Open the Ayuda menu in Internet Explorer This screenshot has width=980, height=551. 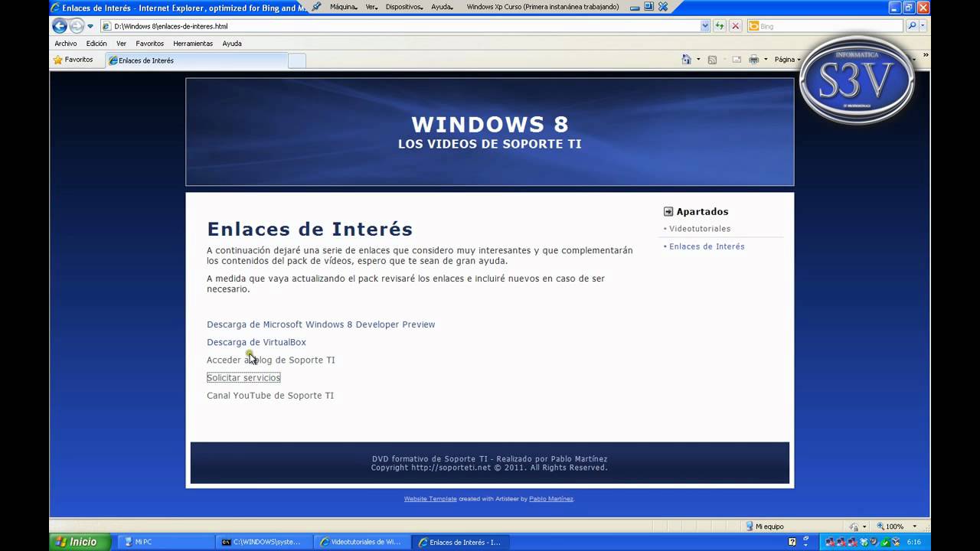(232, 44)
